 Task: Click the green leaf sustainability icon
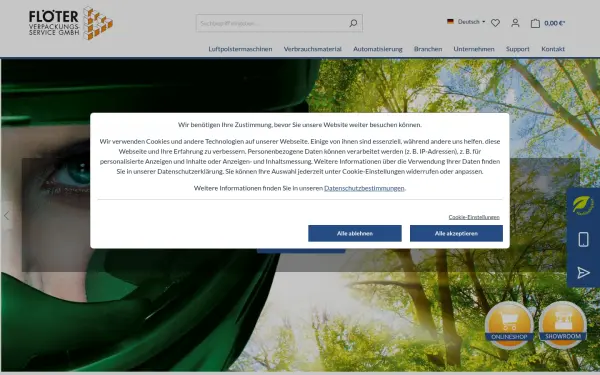pyautogui.click(x=583, y=205)
